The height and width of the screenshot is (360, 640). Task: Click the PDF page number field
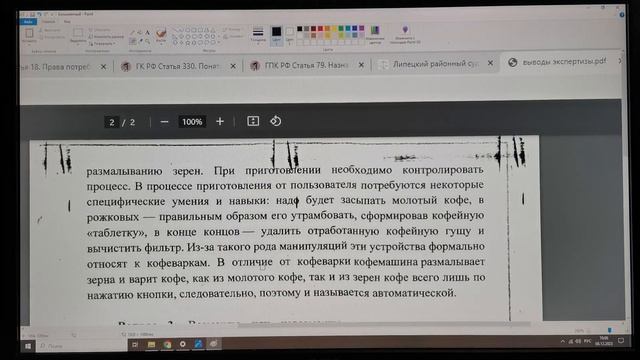112,122
